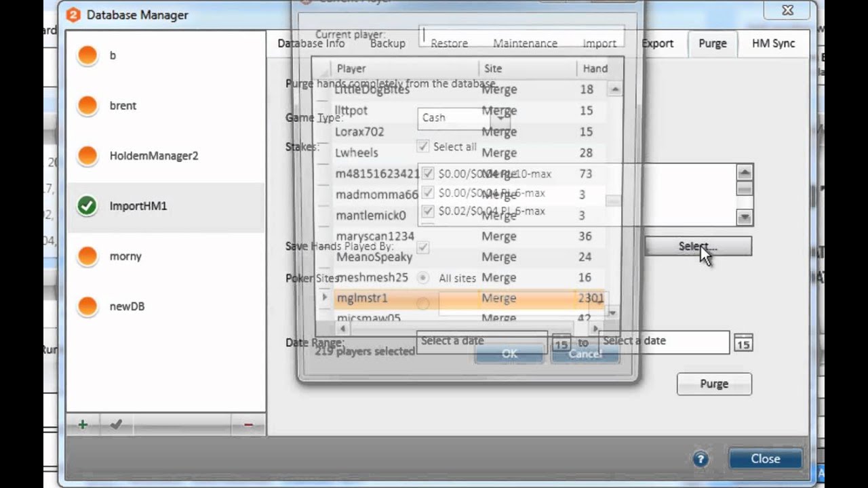Screen dimensions: 868x488
Task: Switch to the Database Info tab
Action: [x=311, y=43]
